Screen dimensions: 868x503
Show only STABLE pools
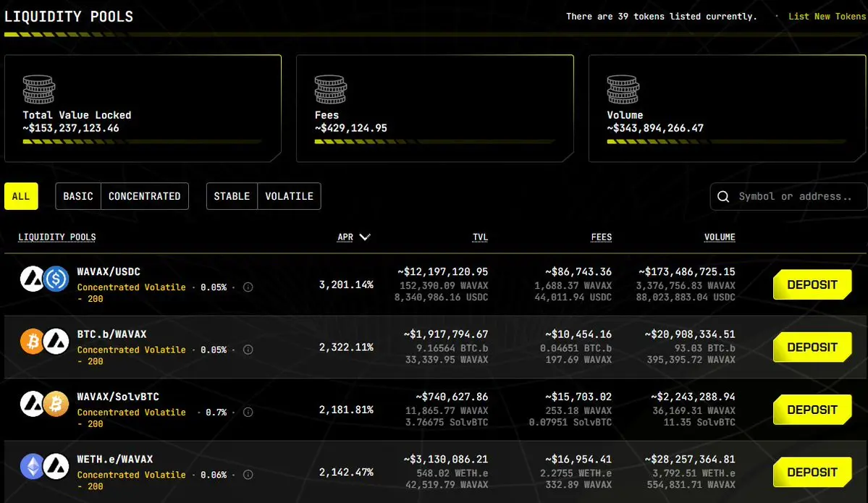232,196
